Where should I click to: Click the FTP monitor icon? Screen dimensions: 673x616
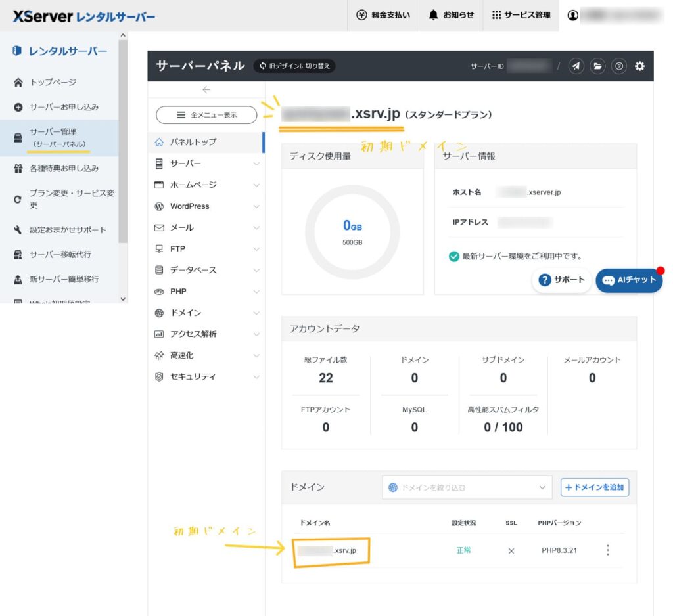click(159, 249)
